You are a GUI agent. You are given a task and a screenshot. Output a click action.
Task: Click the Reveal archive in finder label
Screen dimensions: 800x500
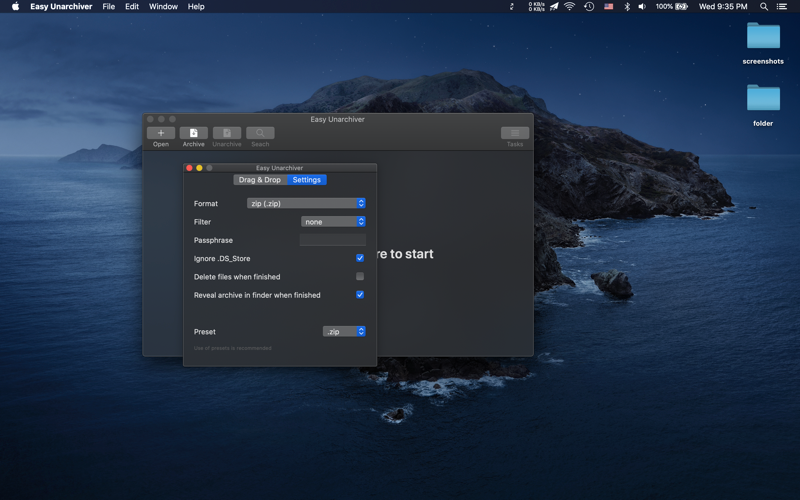click(x=257, y=295)
